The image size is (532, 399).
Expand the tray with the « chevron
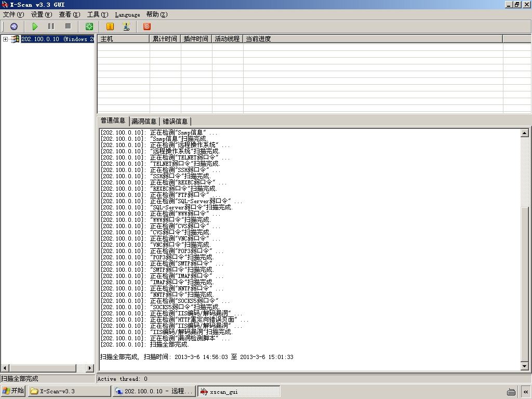[x=526, y=392]
